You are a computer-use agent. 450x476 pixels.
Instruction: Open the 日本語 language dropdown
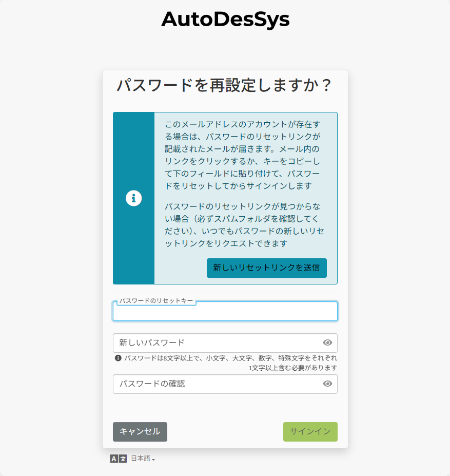click(x=143, y=459)
